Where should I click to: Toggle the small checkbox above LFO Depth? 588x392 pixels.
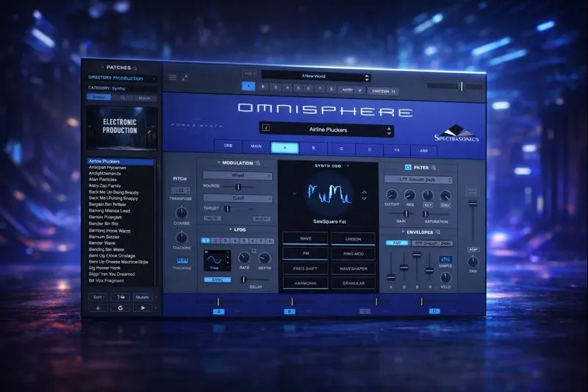tap(254, 250)
